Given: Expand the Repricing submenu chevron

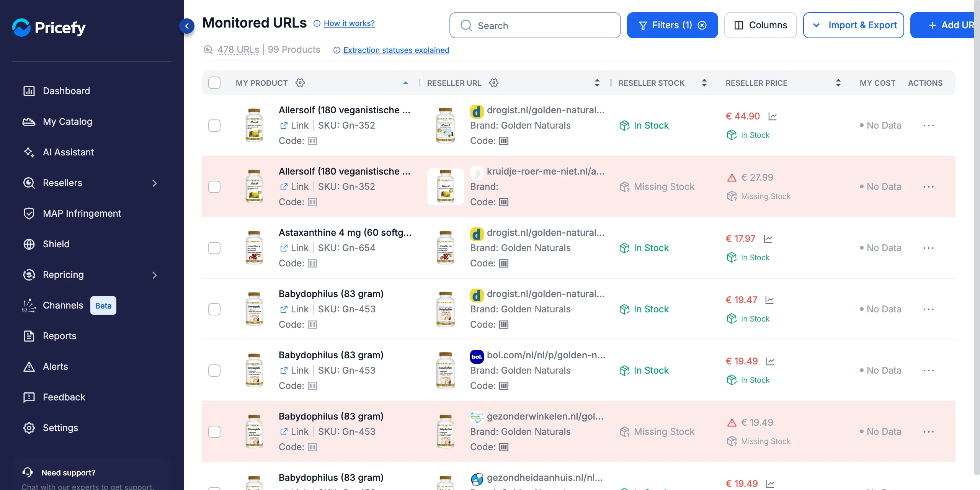Looking at the screenshot, I should (155, 275).
